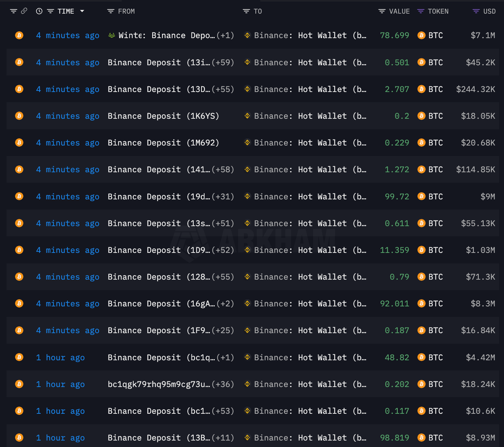Click the BTC token icon in the $7.1M row

[421, 35]
